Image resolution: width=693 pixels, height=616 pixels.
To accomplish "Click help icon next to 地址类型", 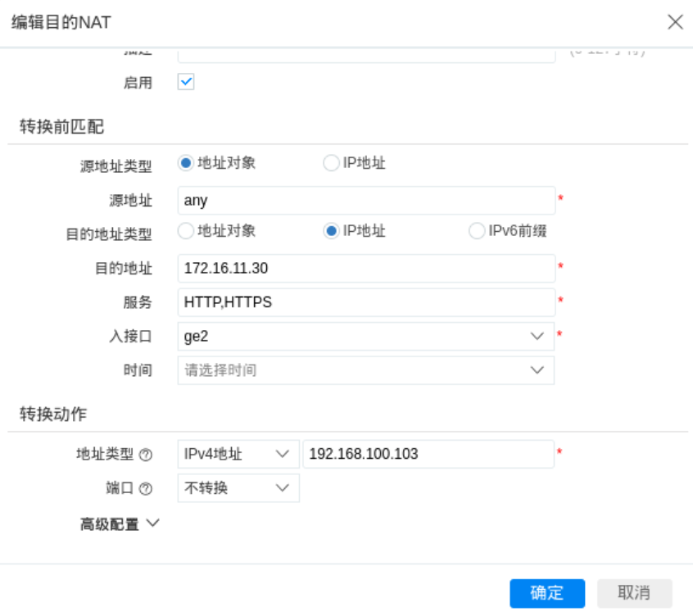I will tap(146, 455).
